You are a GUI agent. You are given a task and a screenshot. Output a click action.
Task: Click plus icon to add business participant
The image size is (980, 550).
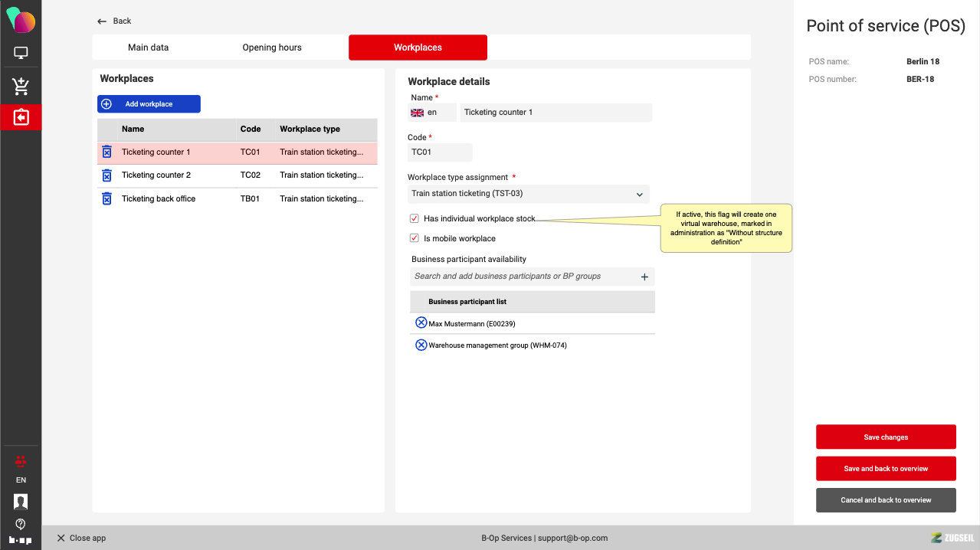click(644, 277)
